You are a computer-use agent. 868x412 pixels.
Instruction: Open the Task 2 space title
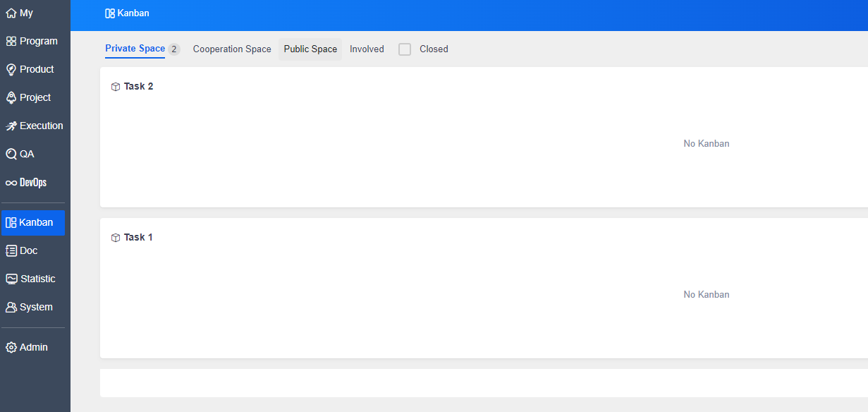click(138, 87)
